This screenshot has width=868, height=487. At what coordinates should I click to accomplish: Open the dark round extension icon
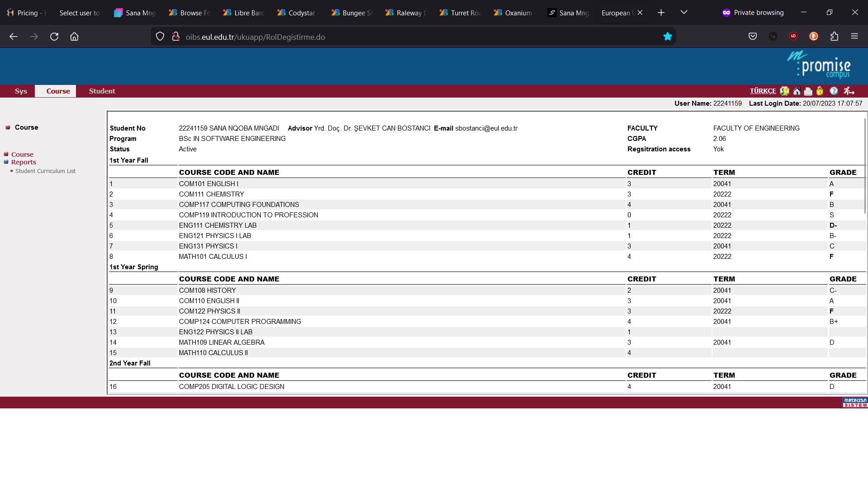coord(773,37)
